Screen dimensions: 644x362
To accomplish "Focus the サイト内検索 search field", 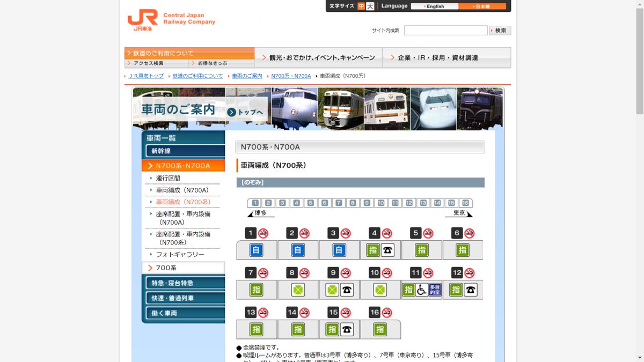I will [445, 31].
